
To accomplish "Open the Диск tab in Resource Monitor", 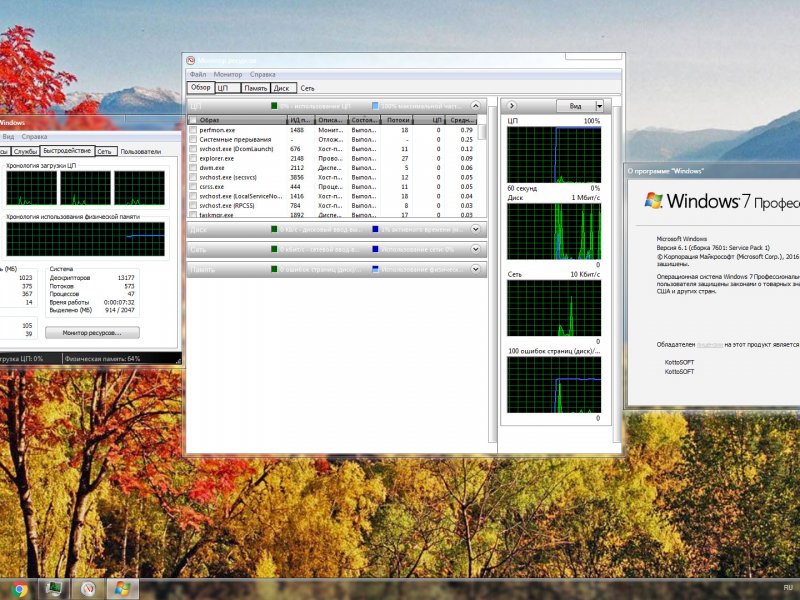I will [x=283, y=88].
